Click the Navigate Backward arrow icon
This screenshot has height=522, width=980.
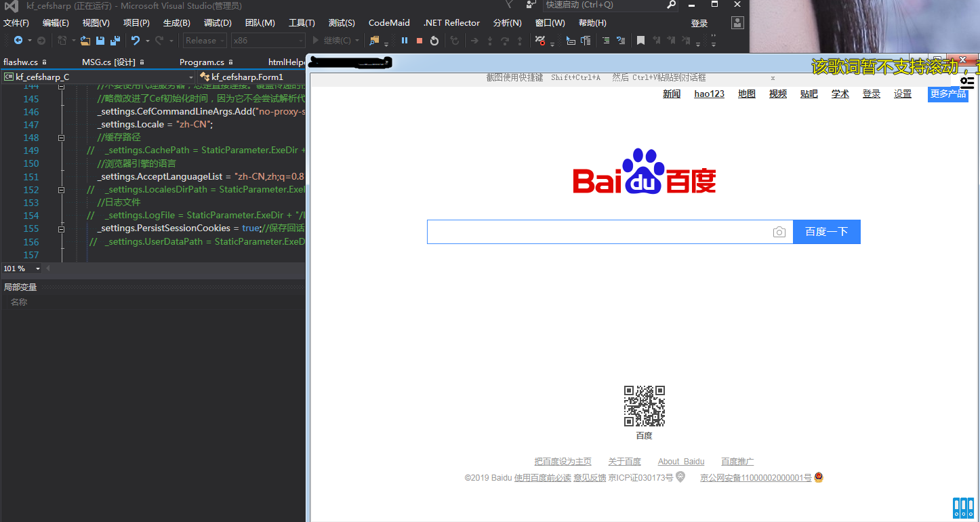point(18,41)
